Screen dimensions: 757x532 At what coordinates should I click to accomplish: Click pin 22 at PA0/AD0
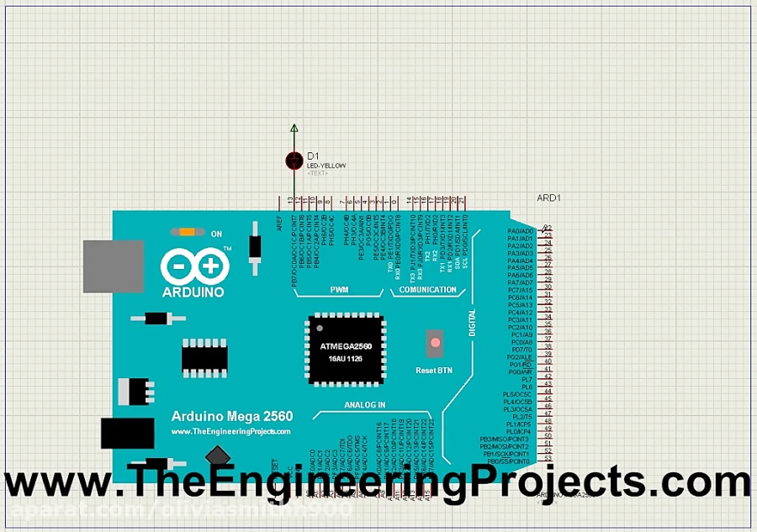click(x=547, y=229)
